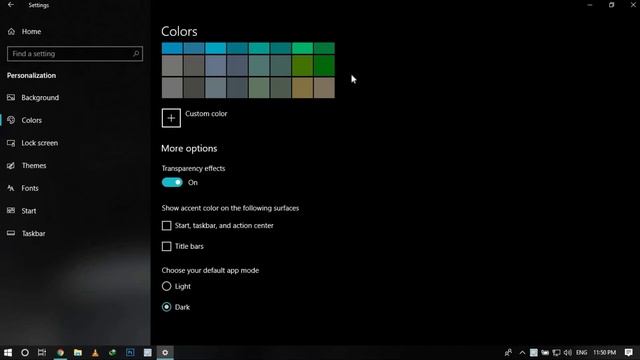Turn off the Transparency effects toggle
The width and height of the screenshot is (640, 360).
[x=172, y=182]
